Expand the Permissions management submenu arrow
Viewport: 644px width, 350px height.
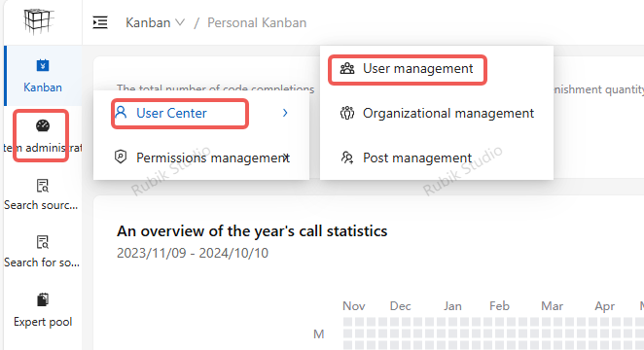[286, 157]
